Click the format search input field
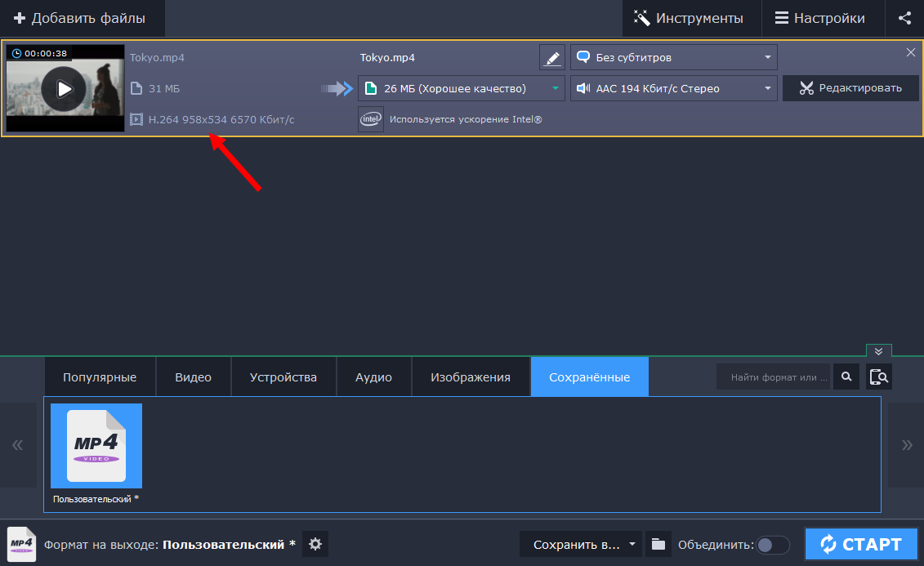 pyautogui.click(x=774, y=377)
